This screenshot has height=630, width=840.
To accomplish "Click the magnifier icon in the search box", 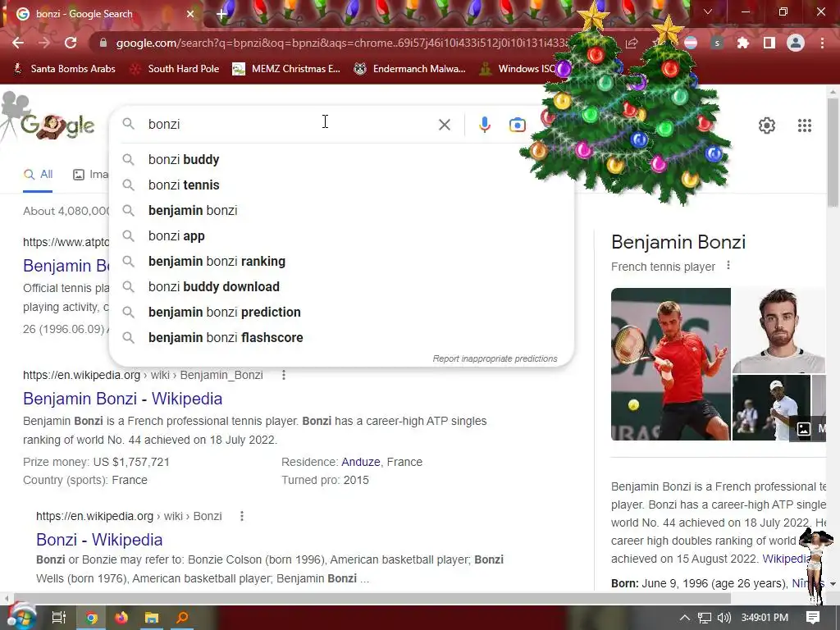I will [128, 125].
